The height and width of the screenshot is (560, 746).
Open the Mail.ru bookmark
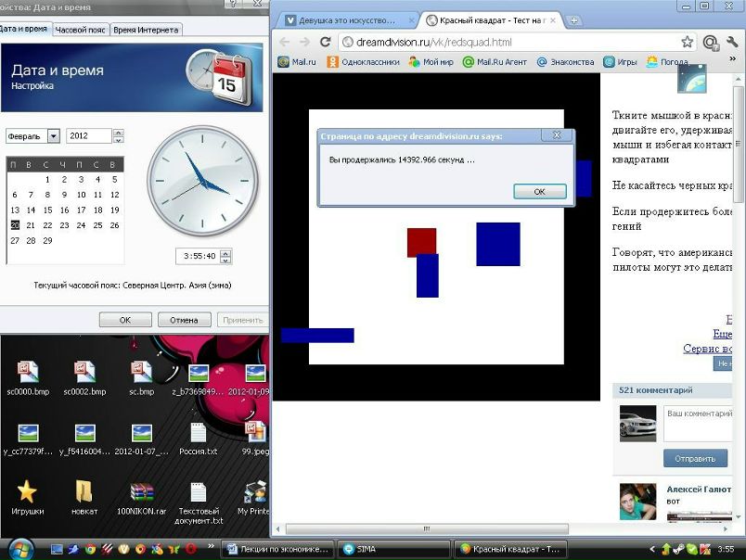[x=297, y=62]
